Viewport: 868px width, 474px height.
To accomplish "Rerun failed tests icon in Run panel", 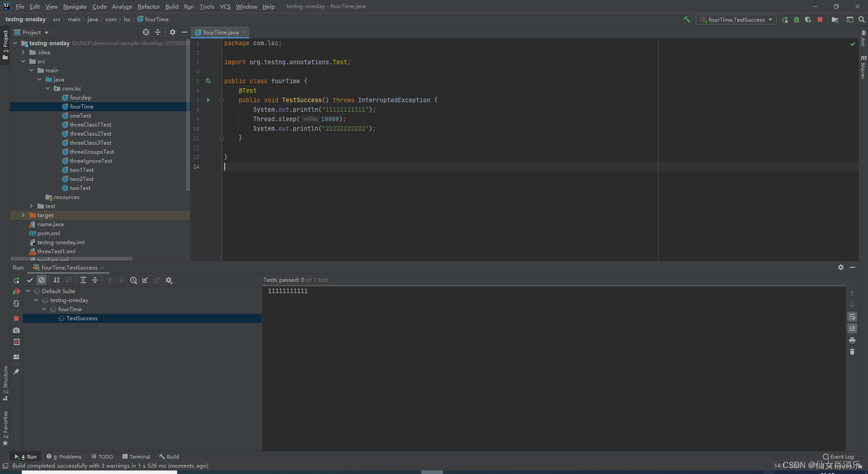I will (16, 292).
